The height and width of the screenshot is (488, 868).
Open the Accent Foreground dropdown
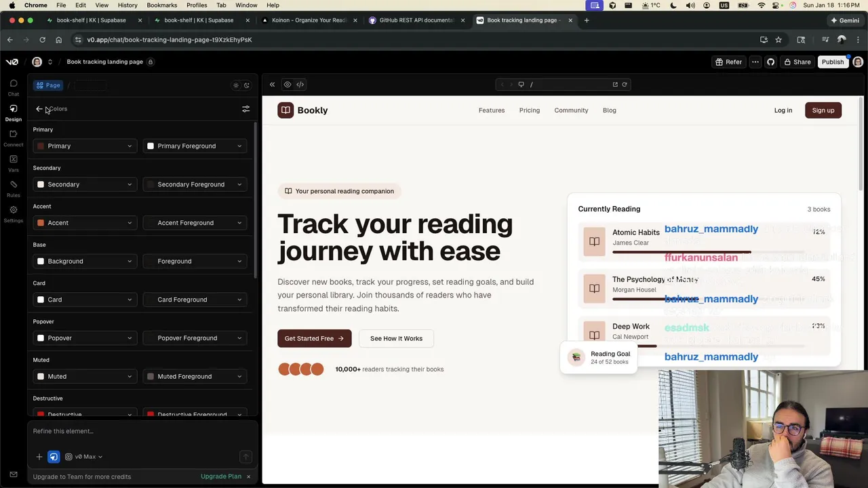click(194, 222)
